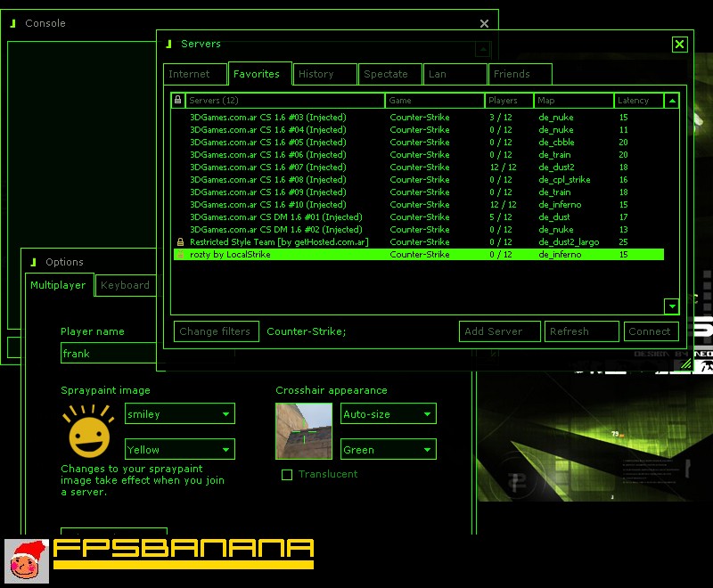Select the Favorites tab

coord(259,74)
